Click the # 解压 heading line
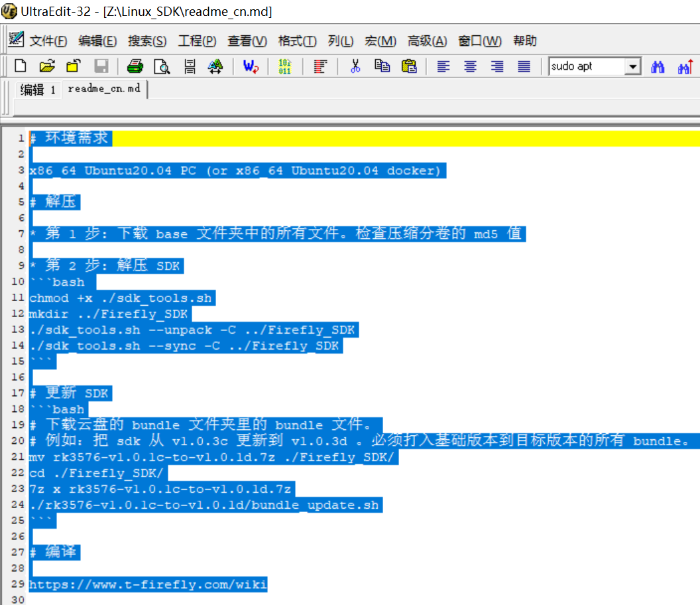 [x=54, y=202]
